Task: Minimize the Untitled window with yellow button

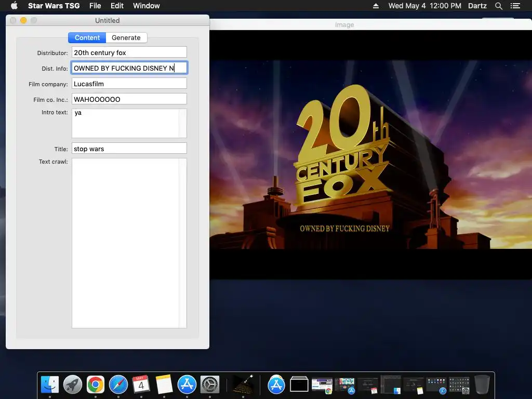Action: coord(23,20)
